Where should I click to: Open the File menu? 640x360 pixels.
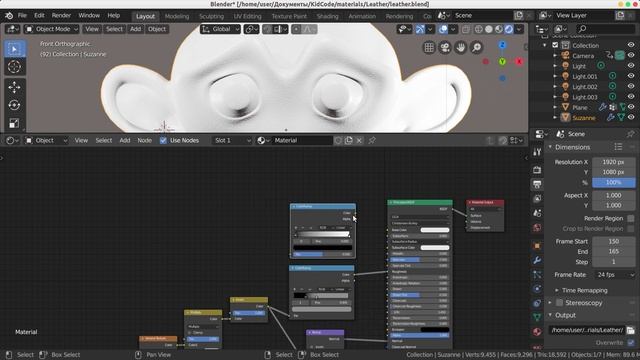[22, 16]
